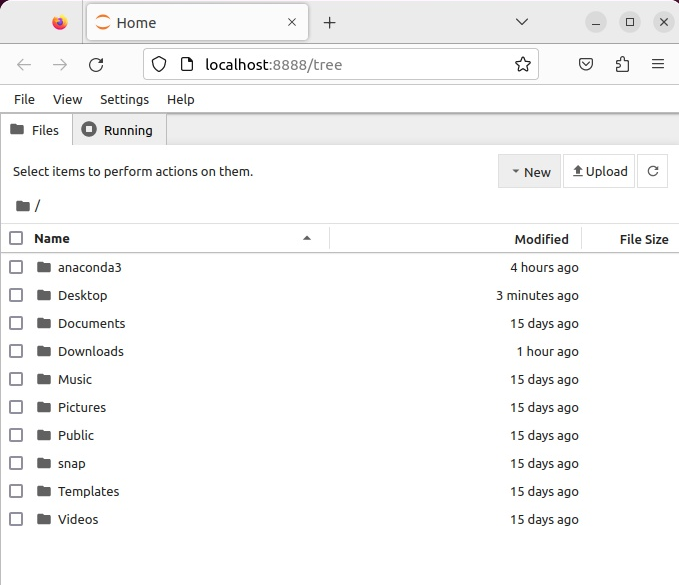This screenshot has width=679, height=585.
Task: Toggle the select-all checkbox in header
Action: click(x=16, y=238)
